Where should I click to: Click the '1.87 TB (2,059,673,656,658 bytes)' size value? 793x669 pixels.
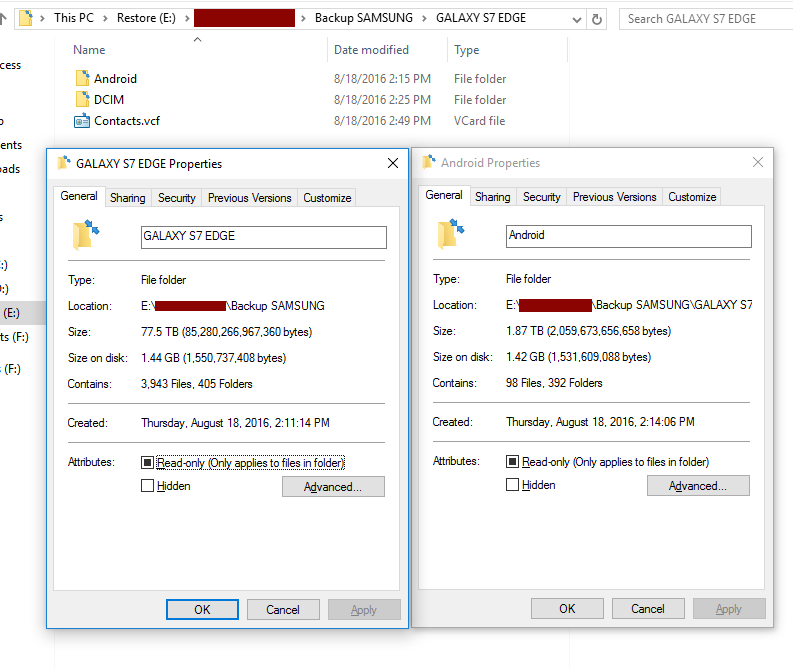[589, 331]
